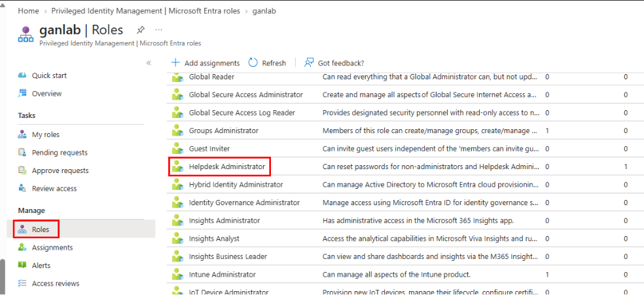This screenshot has width=644, height=295.
Task: Click the Insights Analyst role icon
Action: pyautogui.click(x=177, y=238)
